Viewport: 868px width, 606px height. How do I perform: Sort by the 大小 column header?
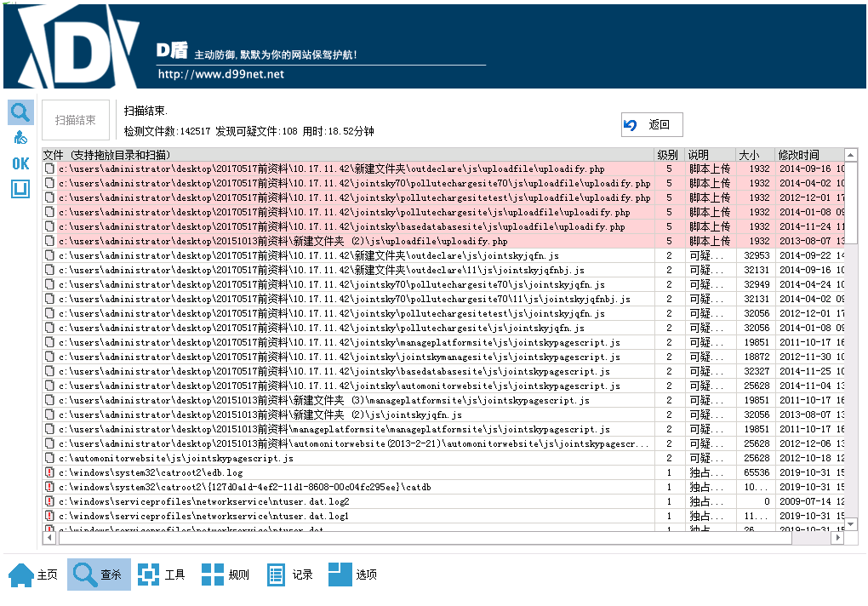[755, 155]
